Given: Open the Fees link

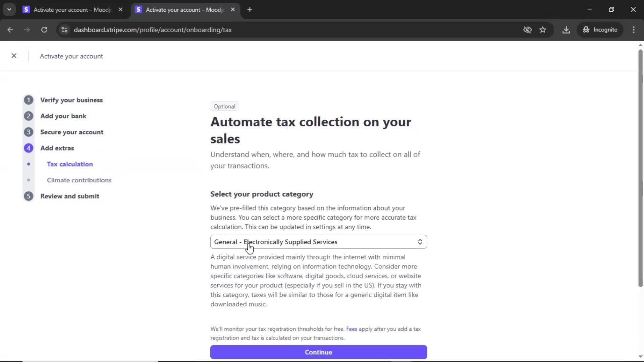Looking at the screenshot, I should pos(351,329).
